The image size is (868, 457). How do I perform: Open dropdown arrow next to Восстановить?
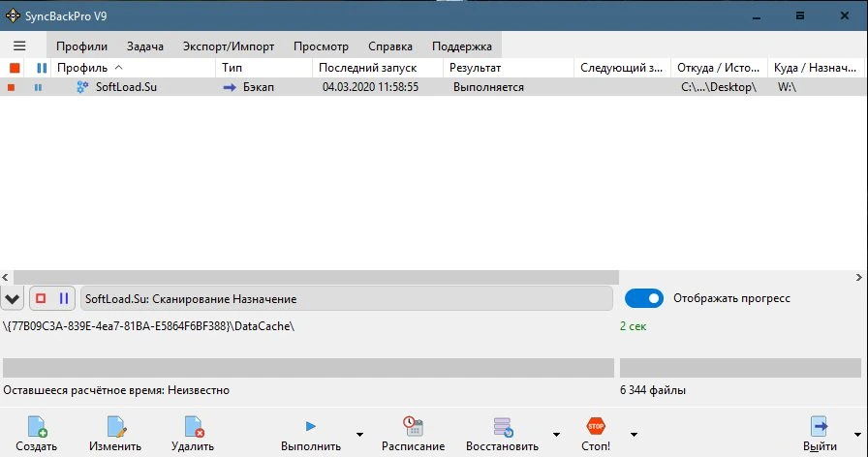coord(556,435)
